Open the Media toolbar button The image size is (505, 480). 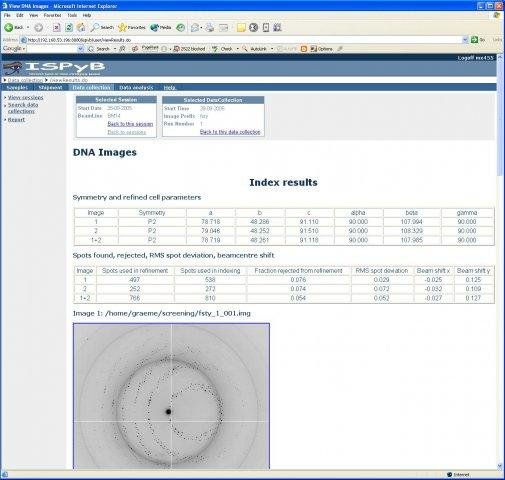click(x=161, y=27)
